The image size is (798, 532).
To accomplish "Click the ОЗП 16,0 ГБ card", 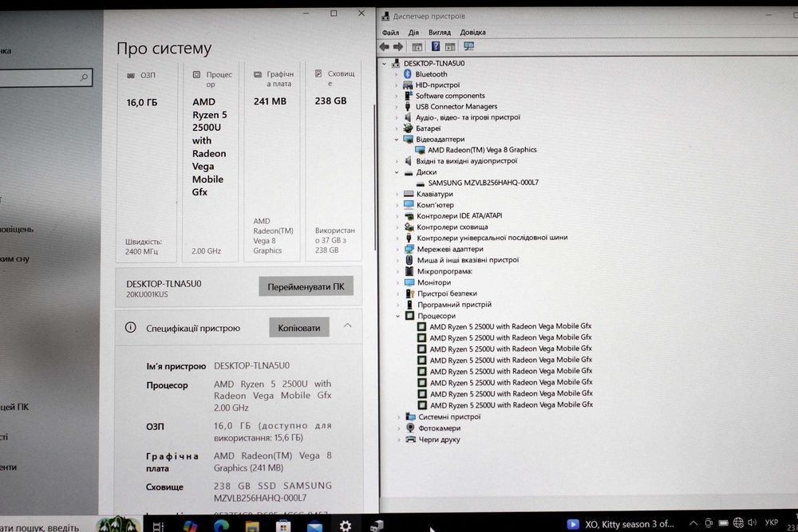I will 147,161.
